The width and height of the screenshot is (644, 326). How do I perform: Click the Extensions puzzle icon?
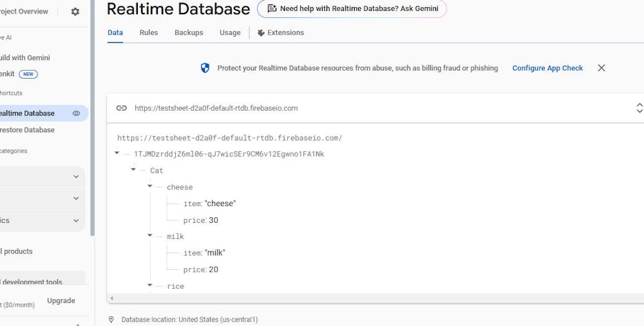coord(261,33)
